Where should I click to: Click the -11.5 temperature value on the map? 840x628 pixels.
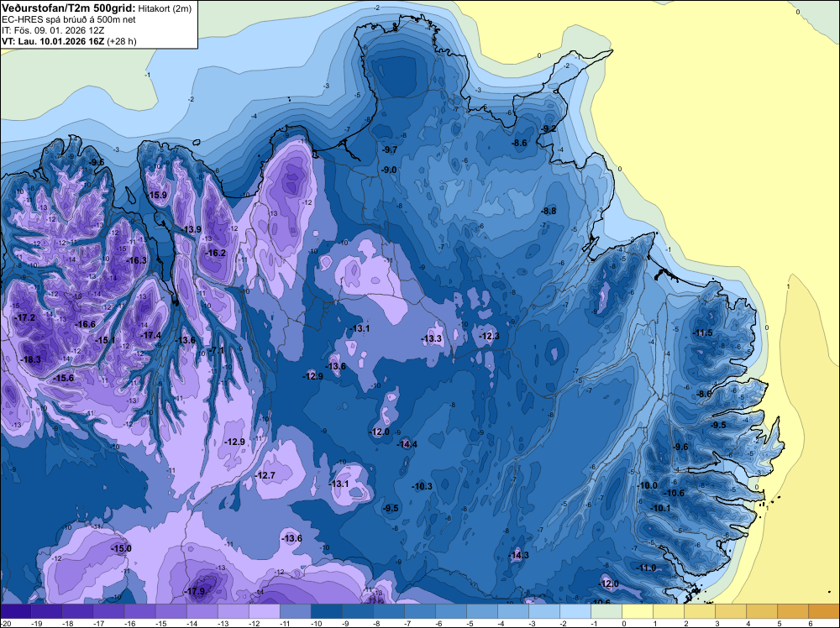coord(703,332)
